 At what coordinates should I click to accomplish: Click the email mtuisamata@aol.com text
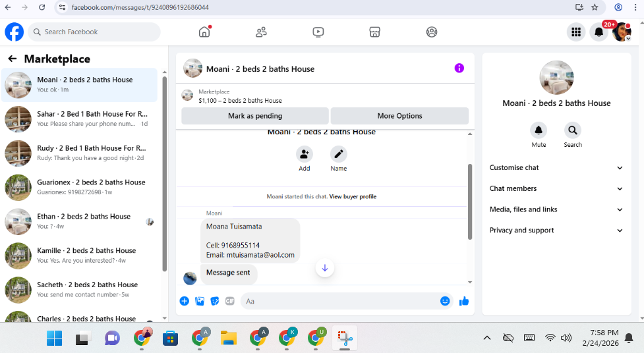[260, 255]
